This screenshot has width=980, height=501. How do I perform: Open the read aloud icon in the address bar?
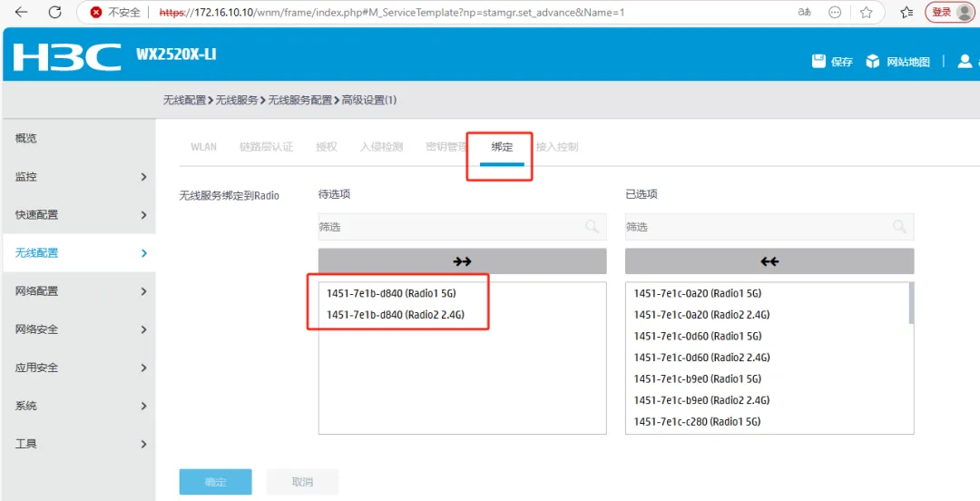[x=804, y=13]
